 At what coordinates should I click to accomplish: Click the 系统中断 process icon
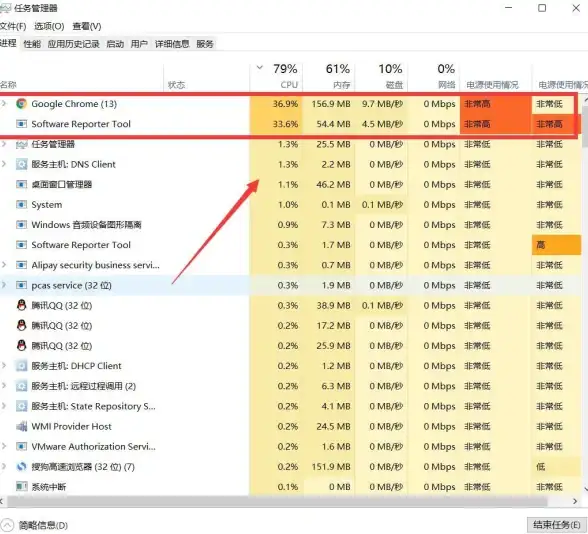tap(21, 487)
